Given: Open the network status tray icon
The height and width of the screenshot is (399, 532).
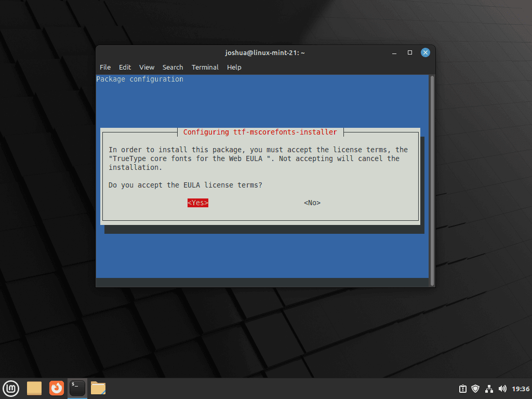Looking at the screenshot, I should click(x=489, y=388).
